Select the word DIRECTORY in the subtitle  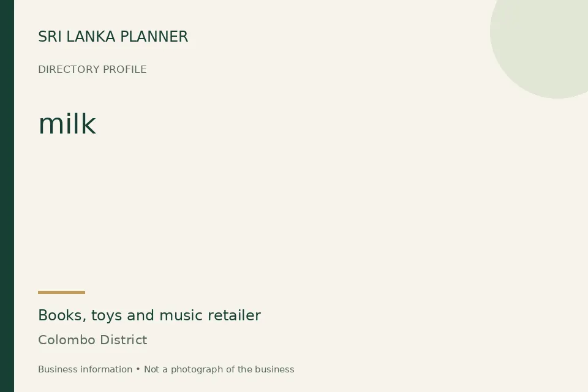click(x=69, y=69)
